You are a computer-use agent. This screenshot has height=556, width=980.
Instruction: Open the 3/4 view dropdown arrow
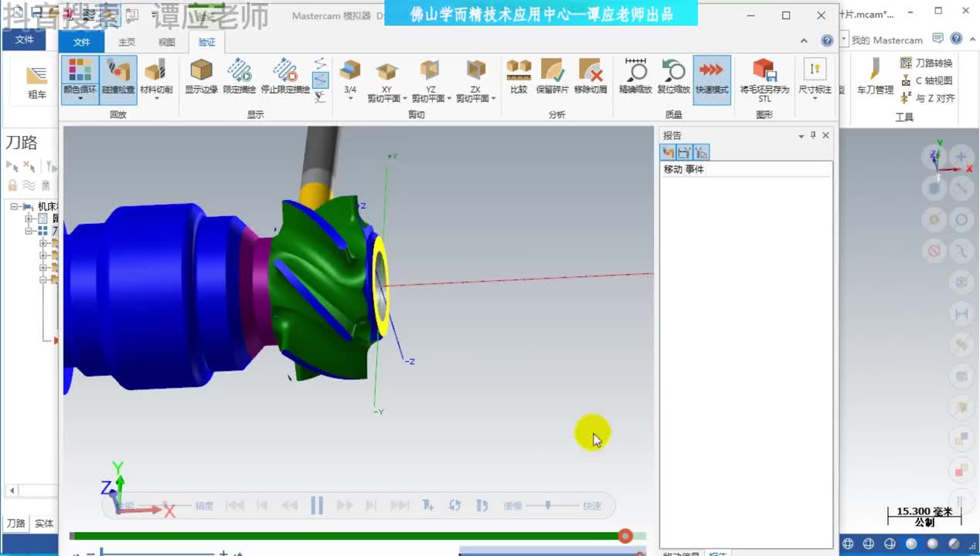point(350,99)
